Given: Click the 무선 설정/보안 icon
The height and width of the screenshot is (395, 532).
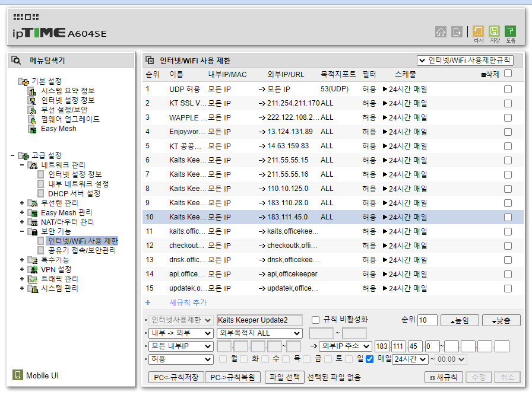Looking at the screenshot, I should pos(32,110).
